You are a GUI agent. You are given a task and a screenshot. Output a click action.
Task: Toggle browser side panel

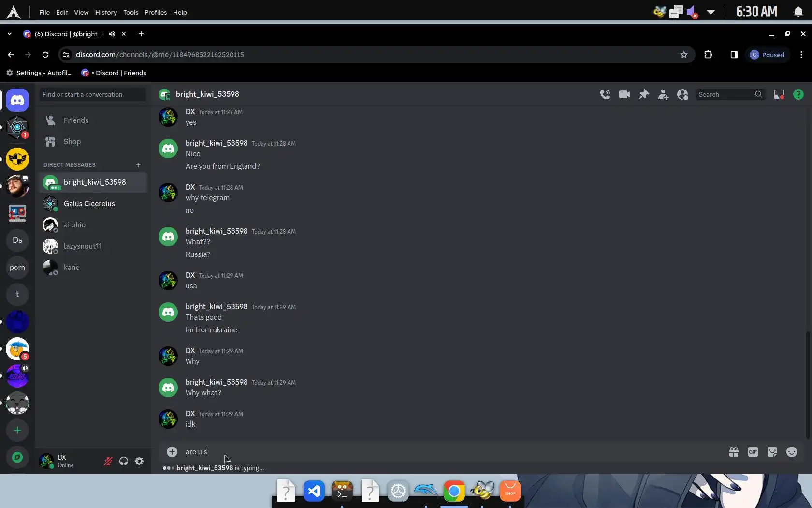coord(734,55)
